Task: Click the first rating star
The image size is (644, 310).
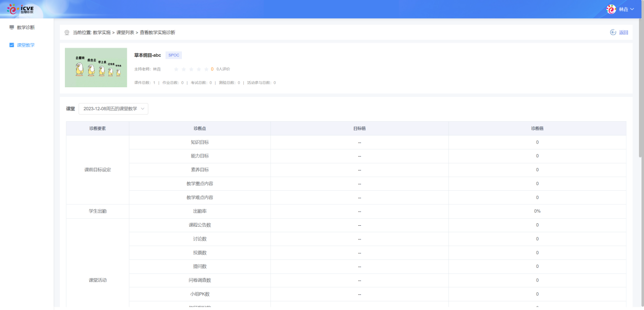Action: [176, 69]
